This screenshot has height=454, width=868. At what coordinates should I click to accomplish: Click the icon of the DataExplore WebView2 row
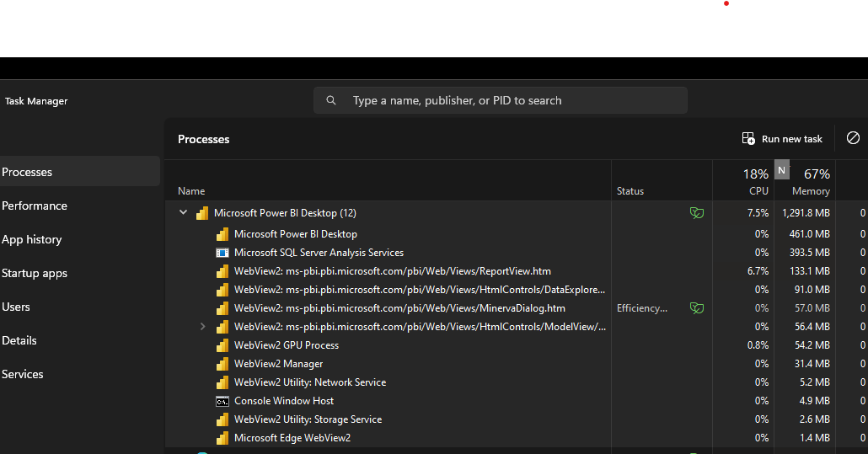[x=222, y=290]
